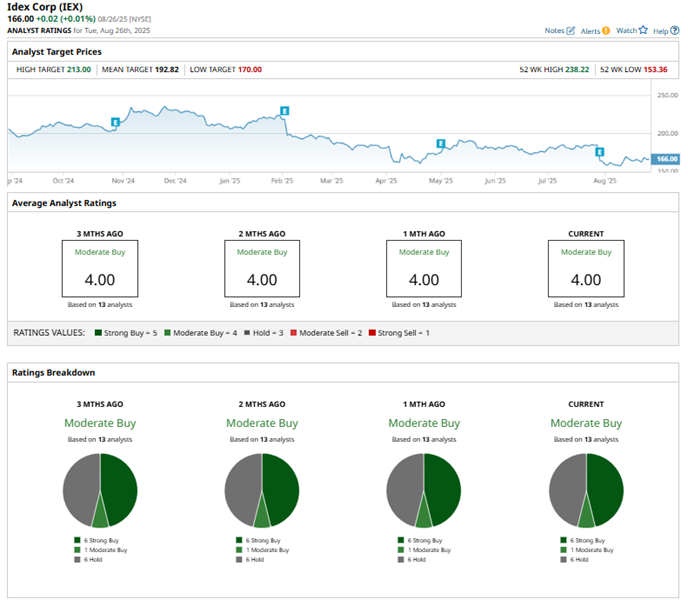Click the Help link

[660, 31]
